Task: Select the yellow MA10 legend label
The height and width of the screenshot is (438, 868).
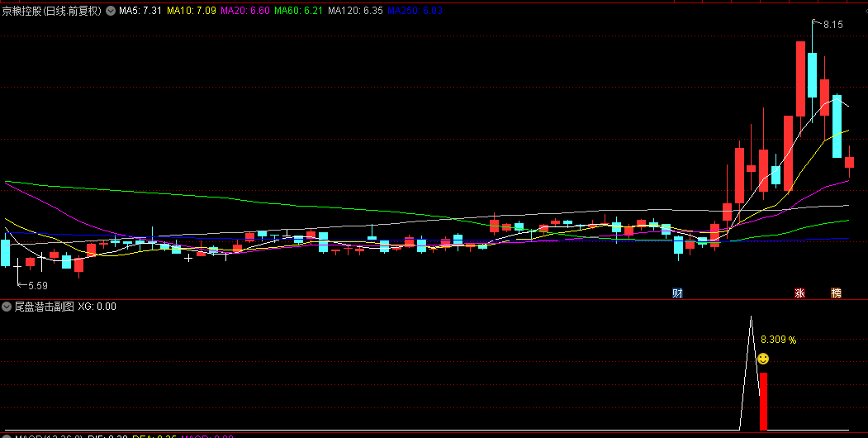Action: coord(192,12)
